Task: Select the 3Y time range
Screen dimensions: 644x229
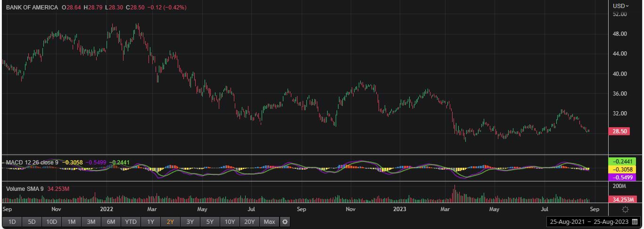Action: 190,221
